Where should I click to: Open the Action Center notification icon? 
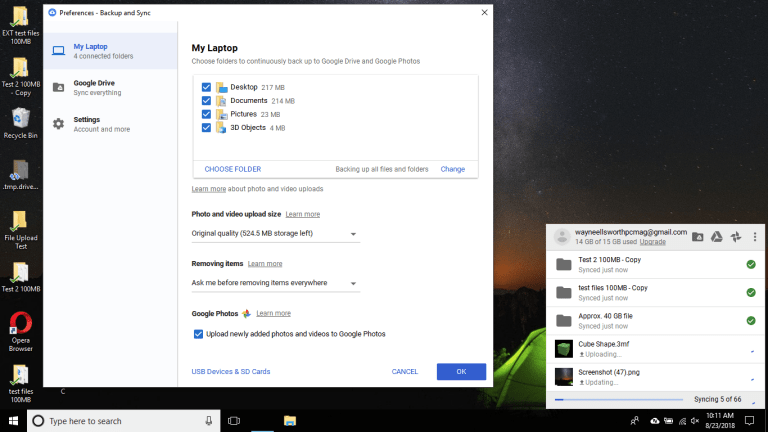749,421
